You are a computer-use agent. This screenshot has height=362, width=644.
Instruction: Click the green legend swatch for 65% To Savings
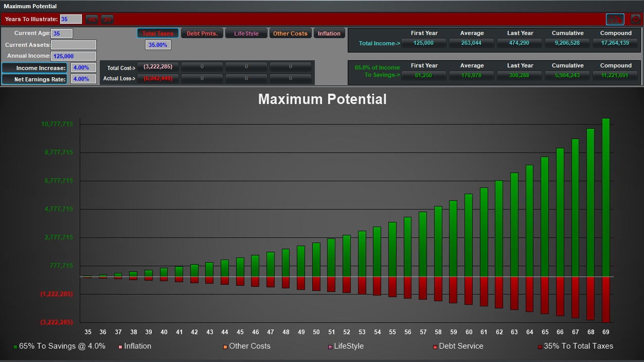tap(15, 347)
